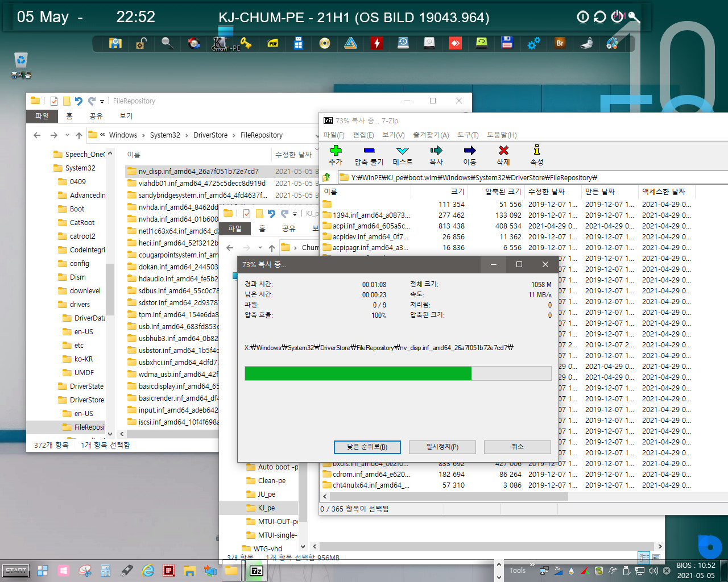Expand the address bar history dropdown in FileRepository
Screen dimensions: 728x582
coord(316,135)
